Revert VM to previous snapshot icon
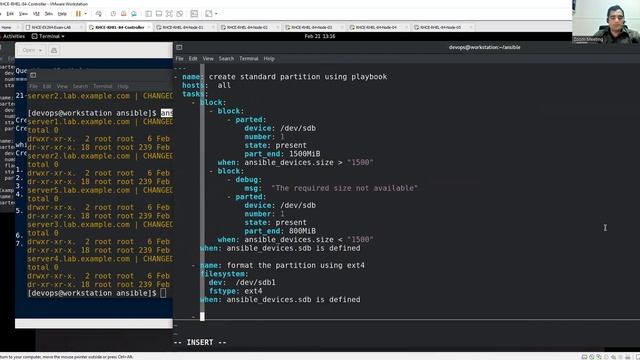The width and height of the screenshot is (640, 360). (x=123, y=13)
